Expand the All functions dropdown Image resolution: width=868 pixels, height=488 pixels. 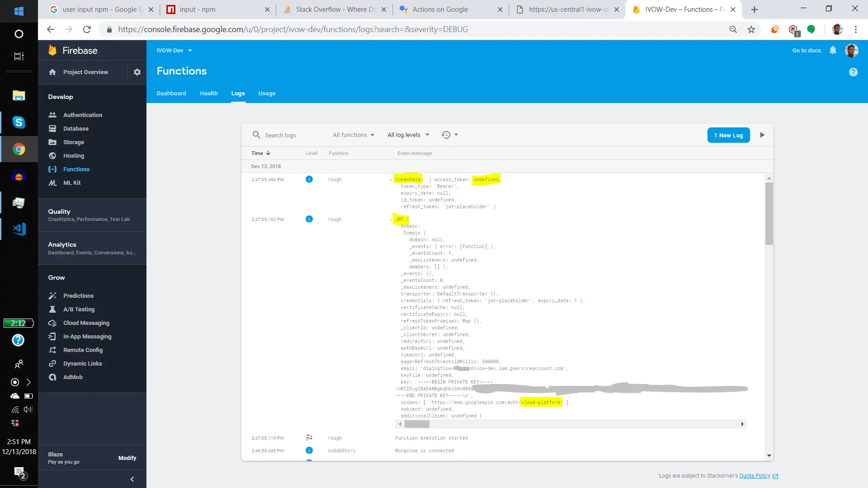(x=354, y=135)
